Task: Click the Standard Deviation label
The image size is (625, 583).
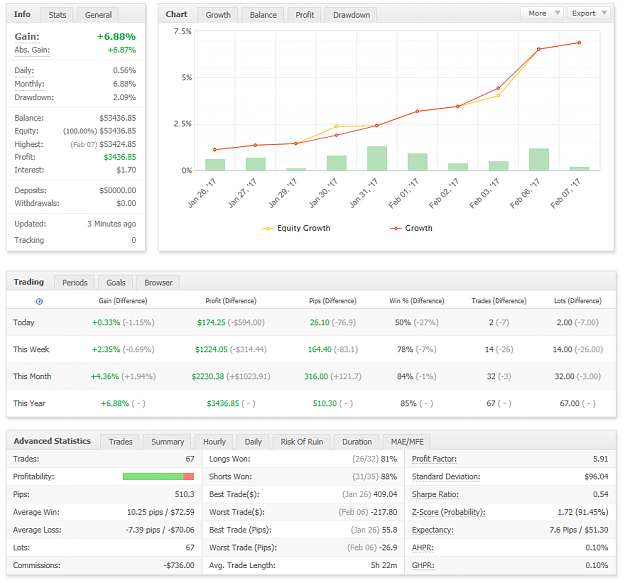Action: [446, 477]
